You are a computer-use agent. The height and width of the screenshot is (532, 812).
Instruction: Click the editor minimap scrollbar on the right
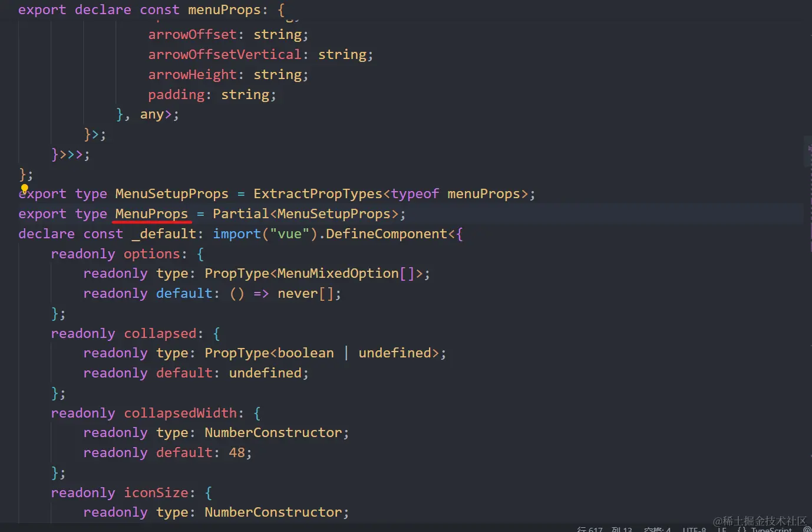tap(808, 151)
